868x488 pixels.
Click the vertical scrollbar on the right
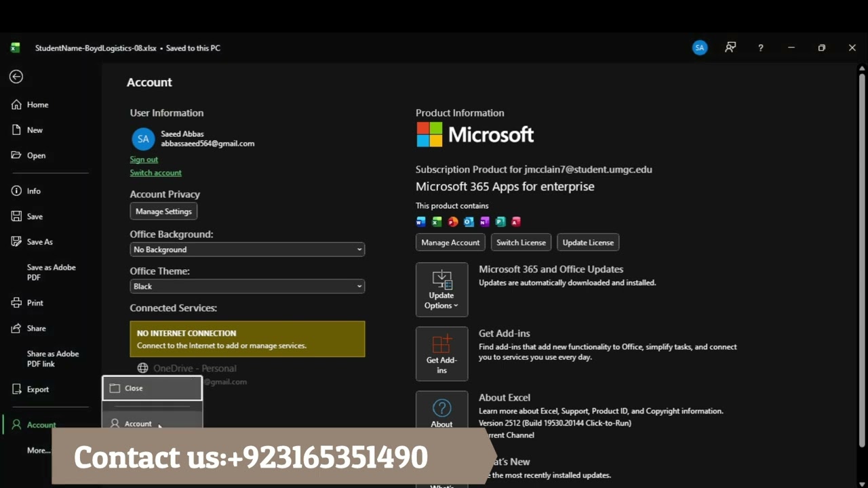[862, 261]
